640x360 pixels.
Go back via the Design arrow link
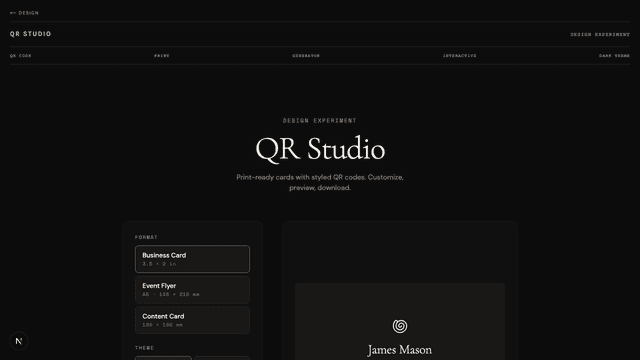24,13
